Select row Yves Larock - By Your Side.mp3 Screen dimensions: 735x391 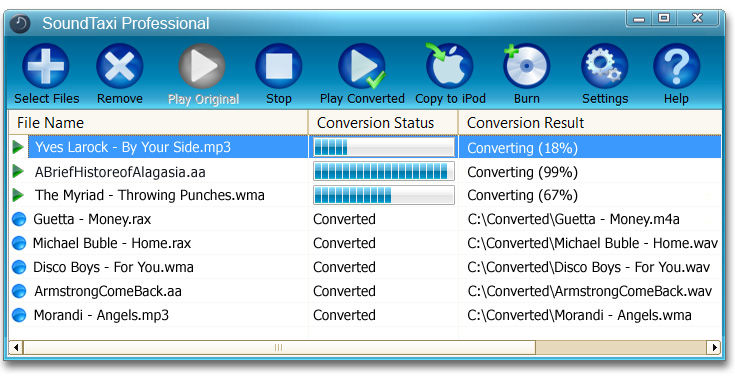point(365,147)
